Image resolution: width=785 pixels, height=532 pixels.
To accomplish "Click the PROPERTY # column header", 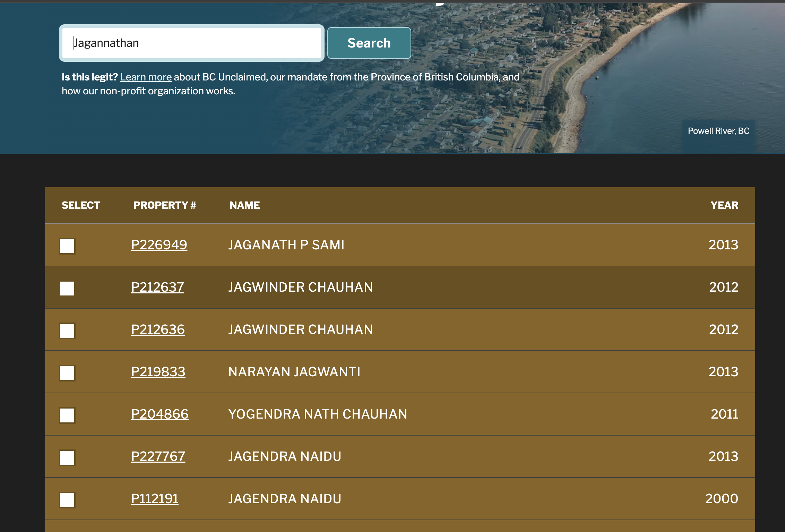I will tap(165, 205).
